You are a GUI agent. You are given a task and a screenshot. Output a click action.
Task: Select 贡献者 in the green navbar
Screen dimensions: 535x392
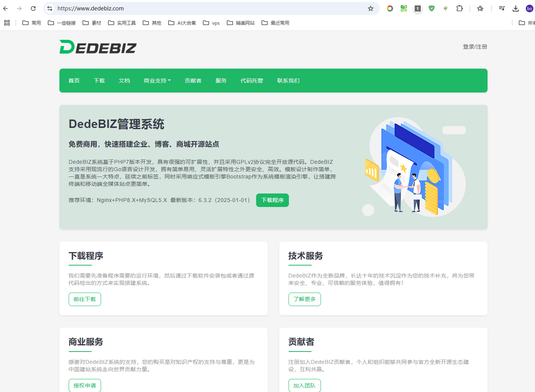tap(193, 81)
